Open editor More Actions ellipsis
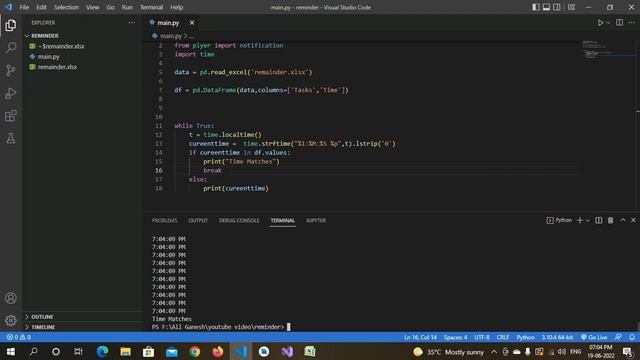This screenshot has width=640, height=360. tap(631, 23)
